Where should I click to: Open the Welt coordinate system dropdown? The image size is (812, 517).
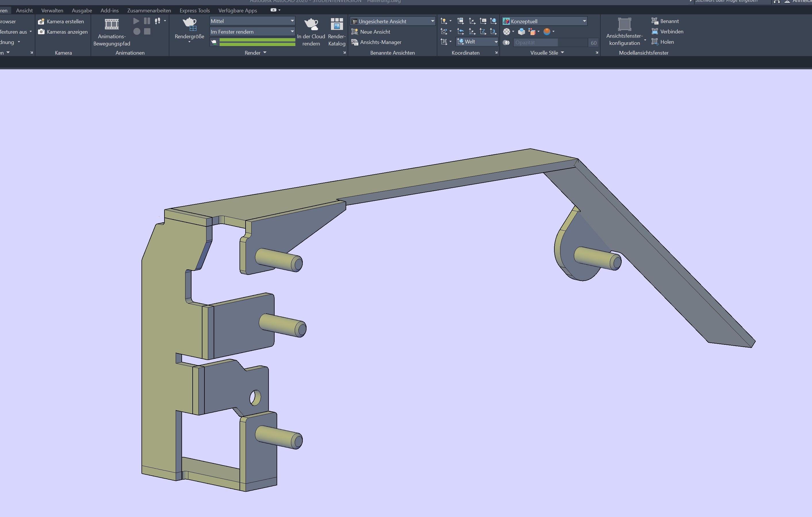(x=496, y=42)
